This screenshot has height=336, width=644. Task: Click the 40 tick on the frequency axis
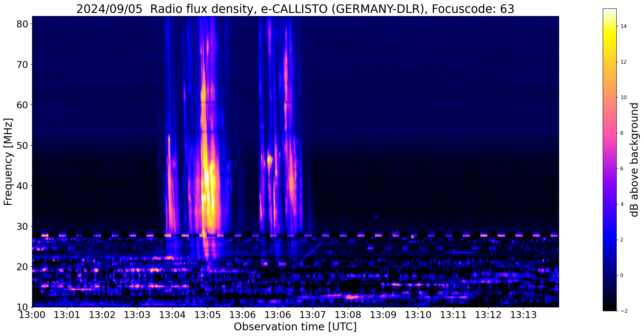tap(22, 186)
